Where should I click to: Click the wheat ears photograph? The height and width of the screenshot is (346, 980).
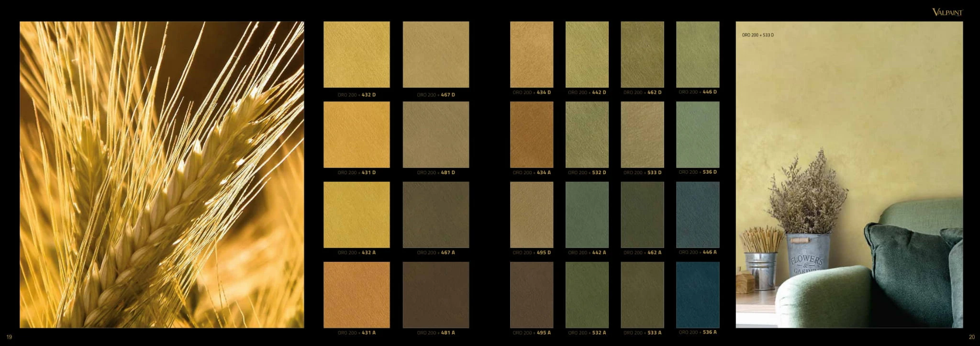pos(162,175)
